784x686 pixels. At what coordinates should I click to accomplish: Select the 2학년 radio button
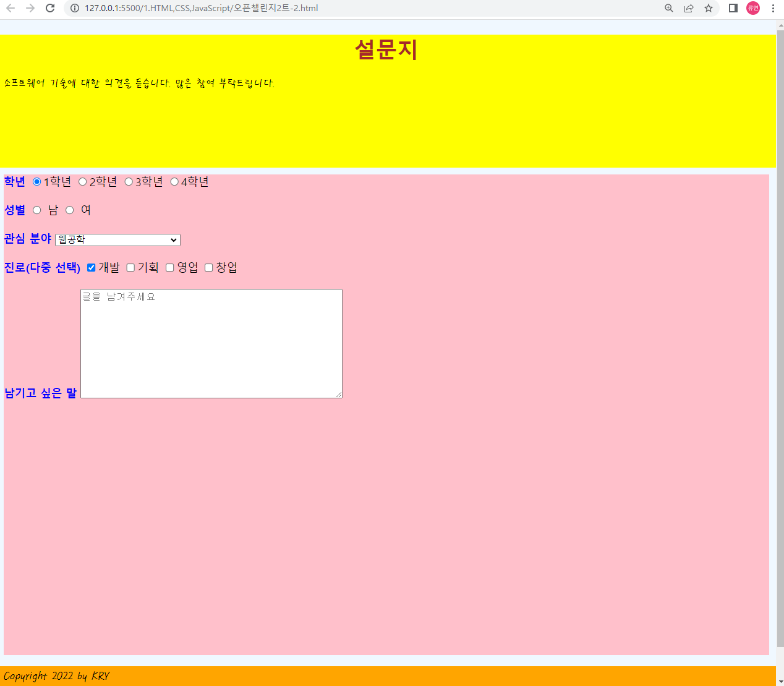click(x=82, y=182)
